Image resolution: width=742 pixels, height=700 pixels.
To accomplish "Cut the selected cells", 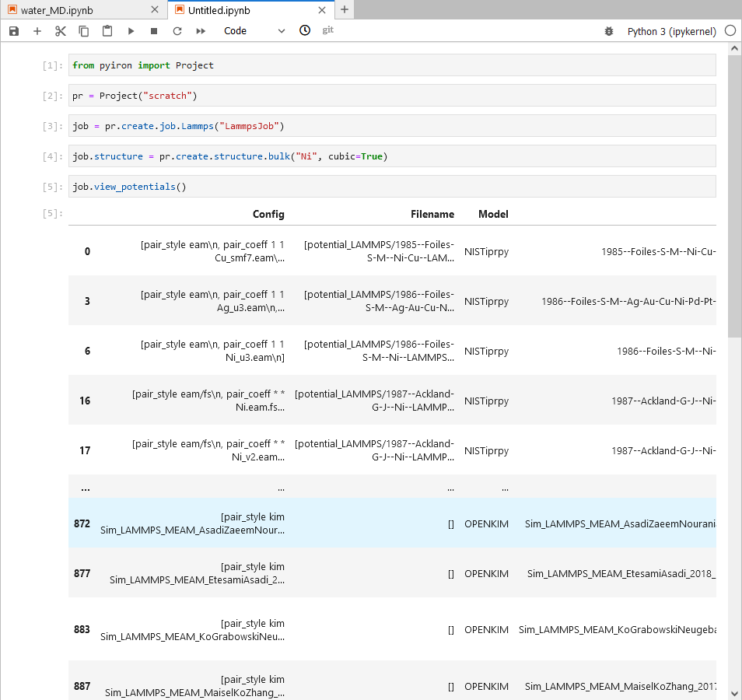I will coord(60,30).
